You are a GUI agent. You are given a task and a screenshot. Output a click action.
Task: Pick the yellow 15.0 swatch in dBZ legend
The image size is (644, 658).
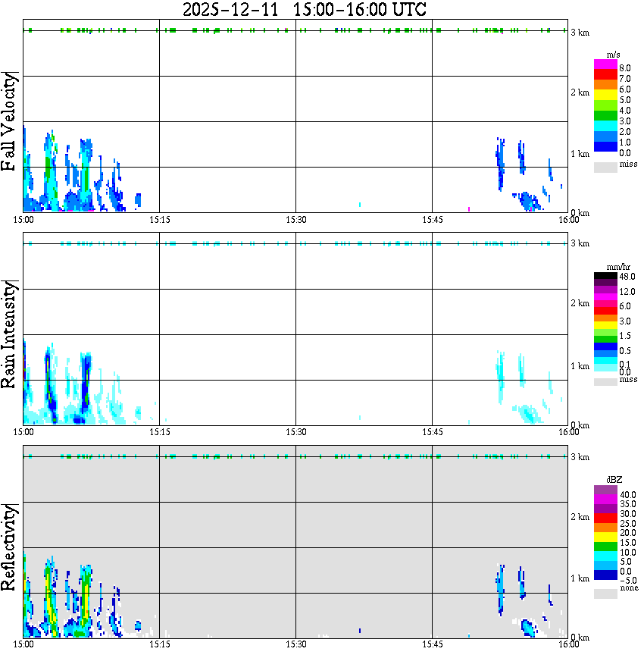pyautogui.click(x=605, y=537)
